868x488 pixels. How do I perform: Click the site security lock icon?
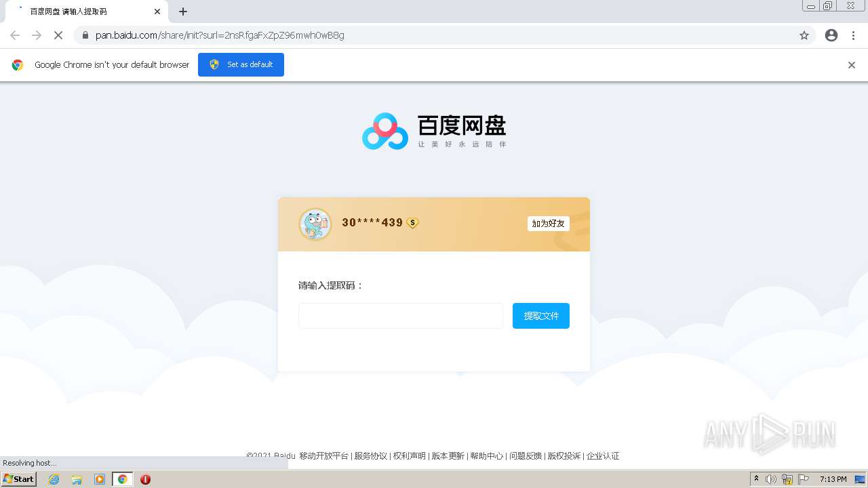point(85,35)
